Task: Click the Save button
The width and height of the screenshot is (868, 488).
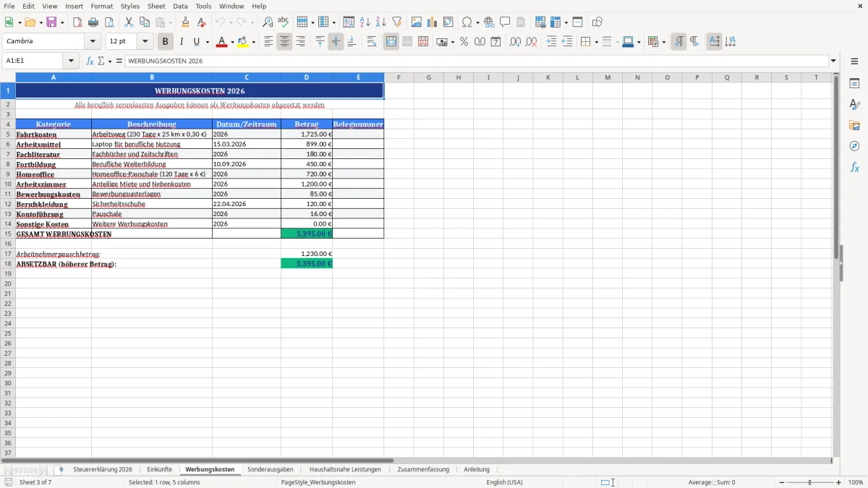Action: click(x=51, y=22)
